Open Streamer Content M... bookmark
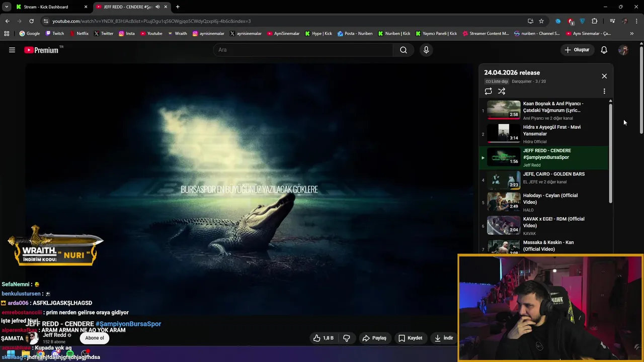The width and height of the screenshot is (644, 362). tap(486, 34)
